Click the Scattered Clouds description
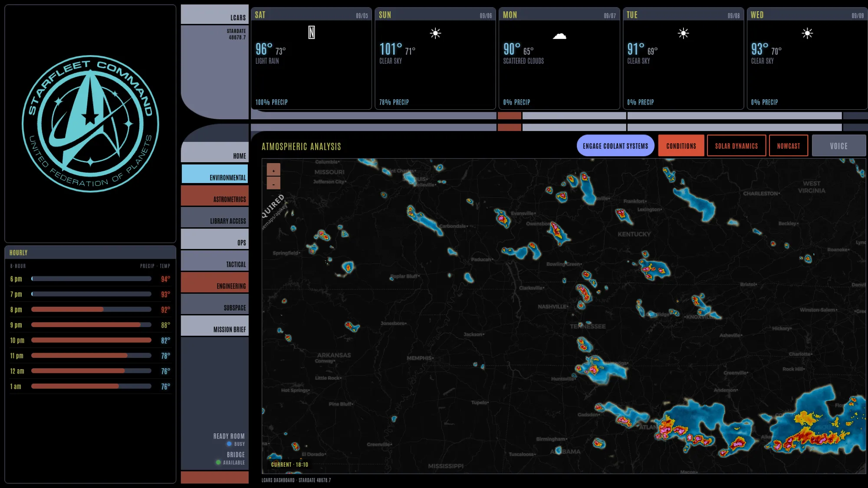The image size is (868, 488). 523,61
